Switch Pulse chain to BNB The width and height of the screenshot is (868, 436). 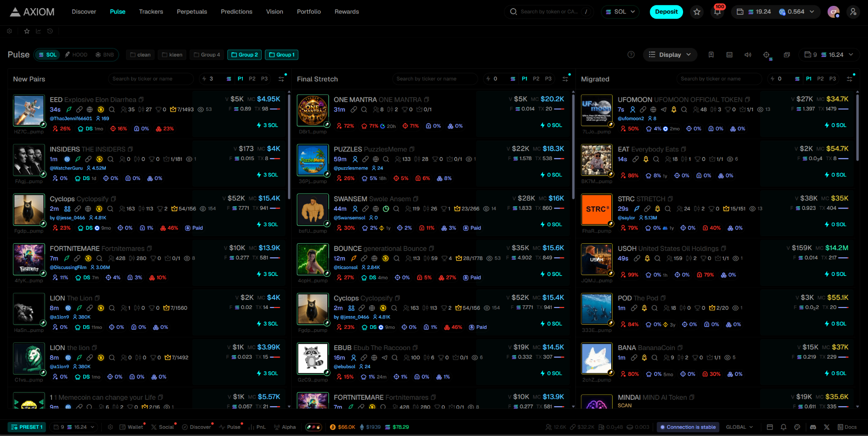104,55
